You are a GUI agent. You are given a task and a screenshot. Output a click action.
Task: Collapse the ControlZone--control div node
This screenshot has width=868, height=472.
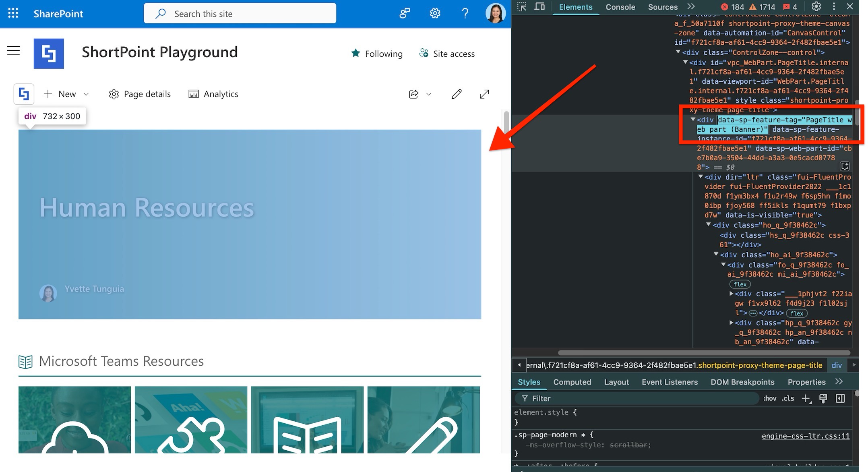[x=678, y=52]
